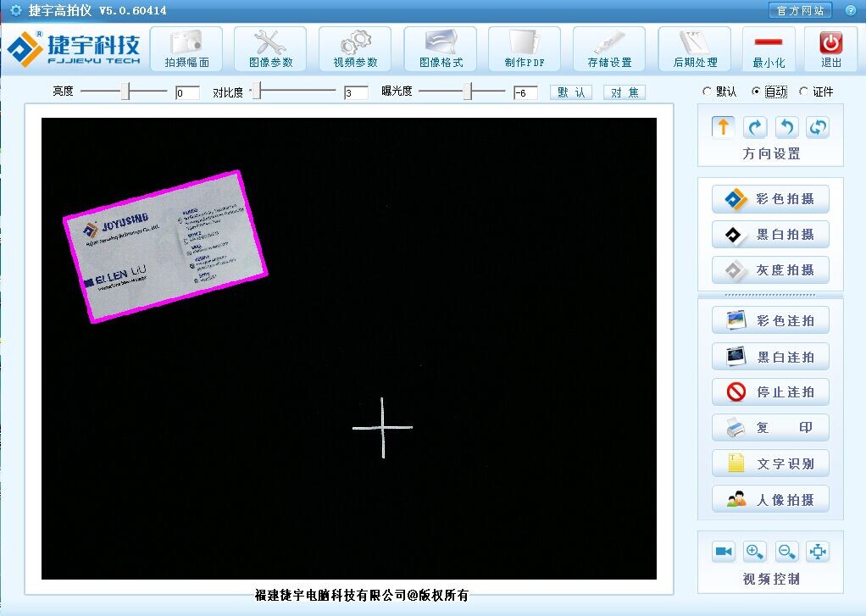Screen dimensions: 866x616
Task: Click the 视频控制 label
Action: click(x=771, y=579)
